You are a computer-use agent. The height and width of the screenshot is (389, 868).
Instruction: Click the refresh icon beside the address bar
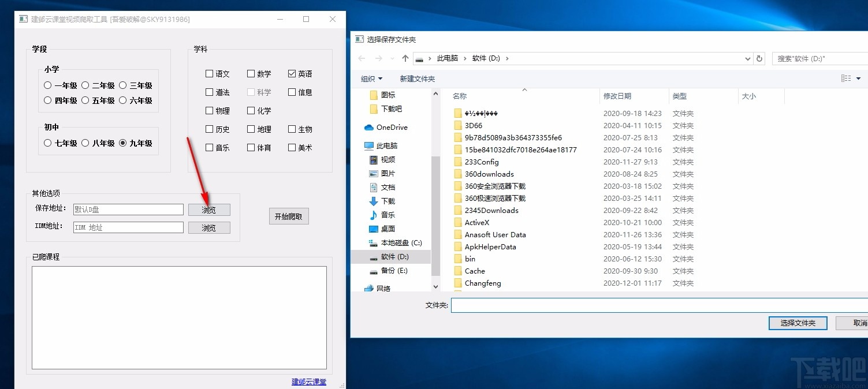pyautogui.click(x=759, y=58)
